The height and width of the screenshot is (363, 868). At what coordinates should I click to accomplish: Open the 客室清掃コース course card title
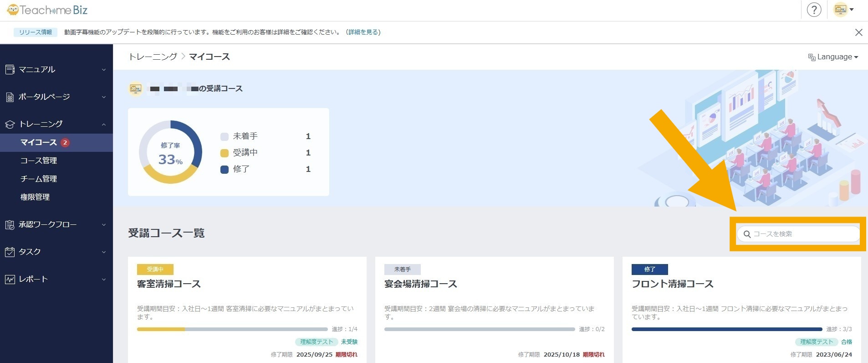click(x=169, y=284)
